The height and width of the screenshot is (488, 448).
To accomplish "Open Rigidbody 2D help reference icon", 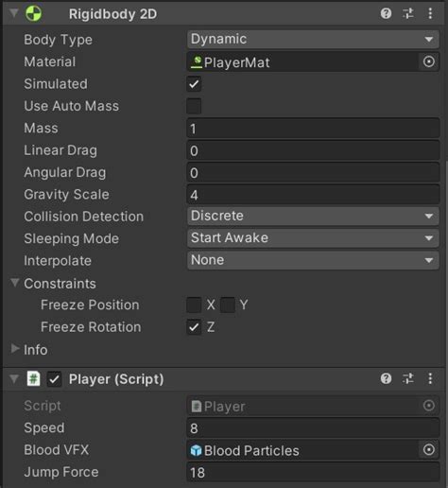I will (386, 13).
